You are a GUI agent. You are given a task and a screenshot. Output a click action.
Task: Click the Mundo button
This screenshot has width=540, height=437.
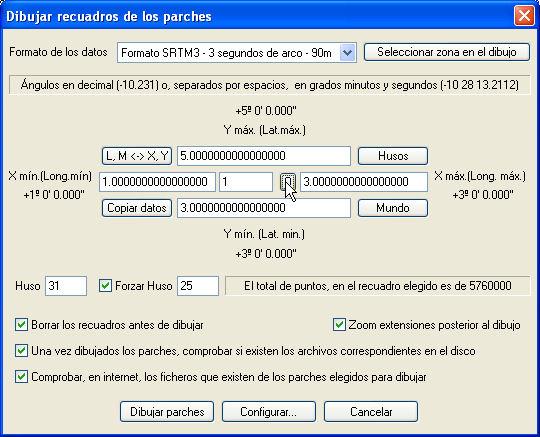coord(393,208)
